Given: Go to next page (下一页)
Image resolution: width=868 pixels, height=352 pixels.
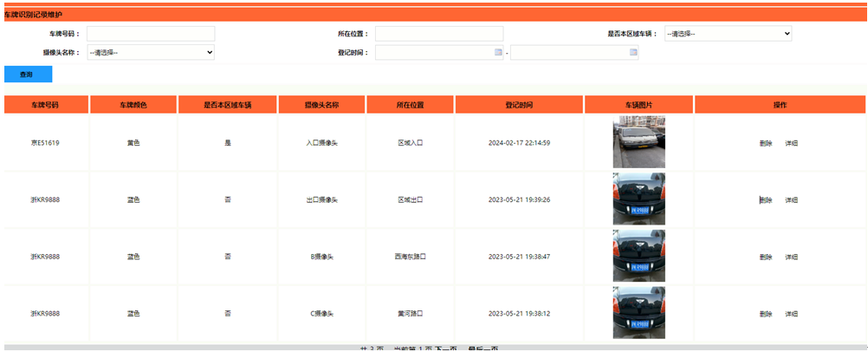Looking at the screenshot, I should tap(446, 349).
